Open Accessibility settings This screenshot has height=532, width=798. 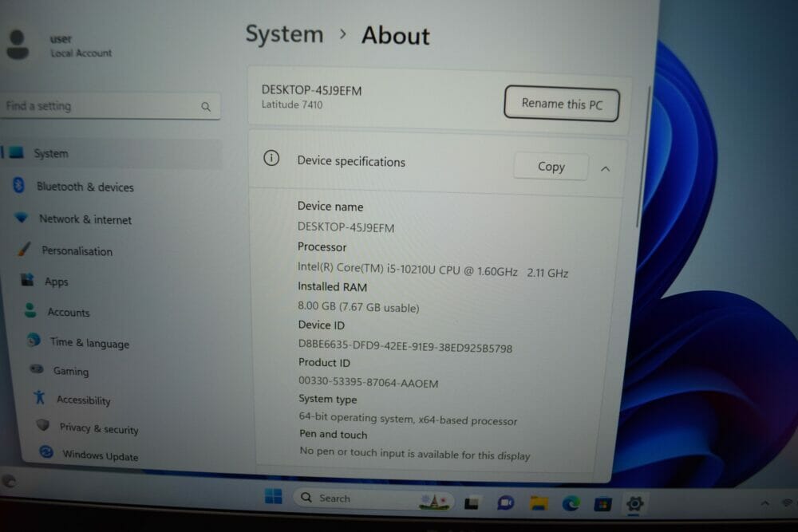84,400
